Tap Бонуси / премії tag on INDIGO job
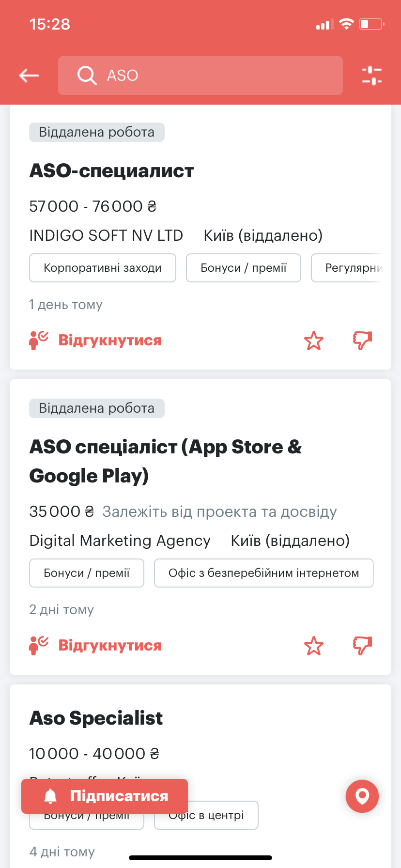The width and height of the screenshot is (401, 868). click(244, 268)
